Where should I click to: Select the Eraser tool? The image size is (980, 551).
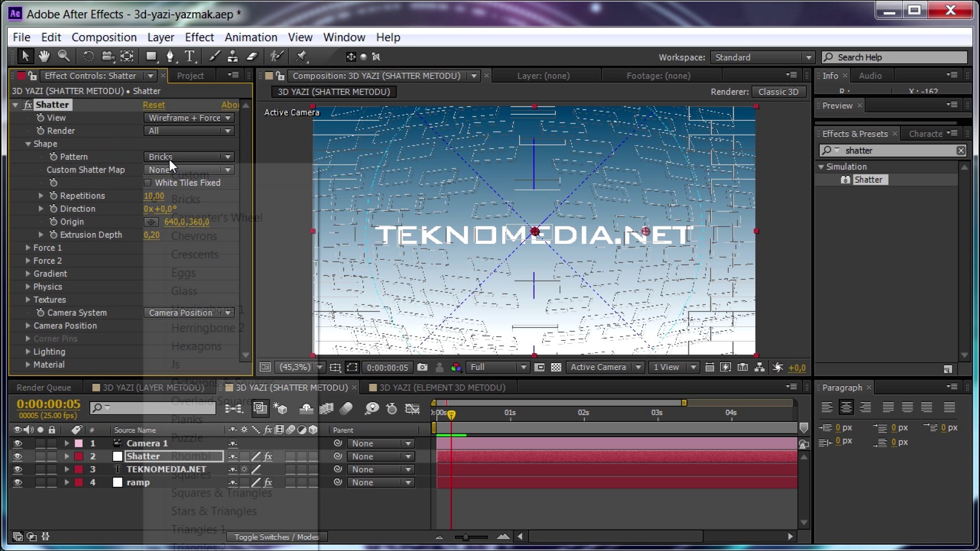[x=252, y=56]
